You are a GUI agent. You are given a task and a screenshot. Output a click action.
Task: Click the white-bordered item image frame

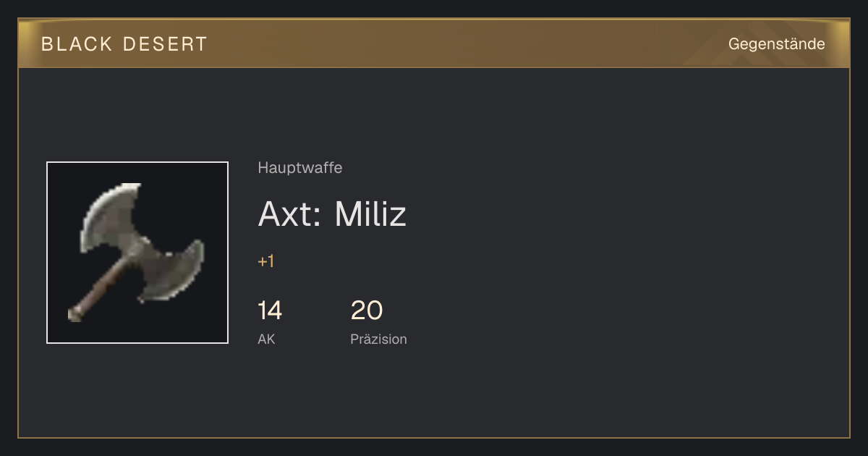[x=137, y=253]
